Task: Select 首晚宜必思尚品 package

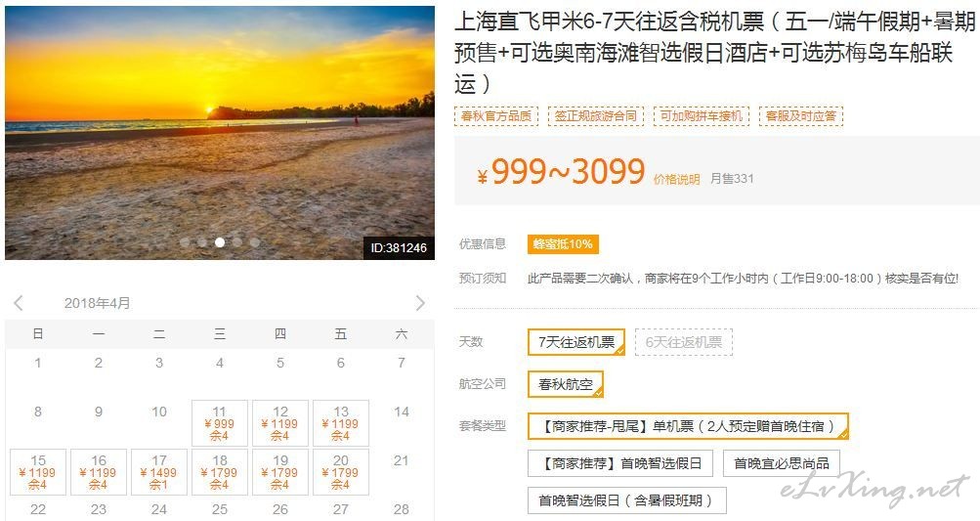Action: (x=782, y=463)
